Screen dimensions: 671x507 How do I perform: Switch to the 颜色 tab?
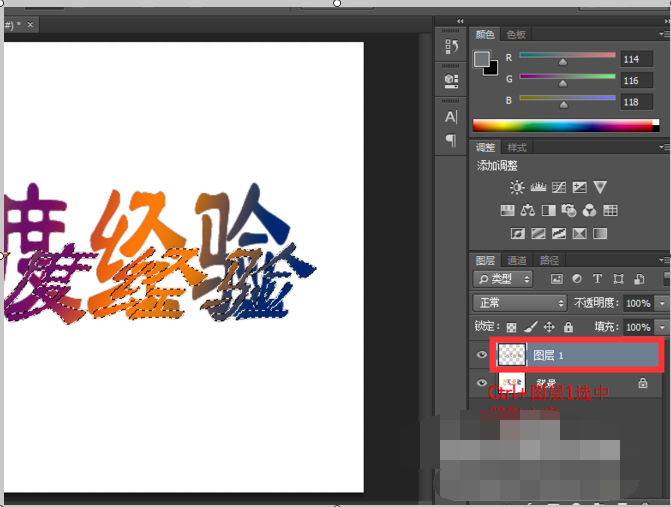tap(485, 34)
